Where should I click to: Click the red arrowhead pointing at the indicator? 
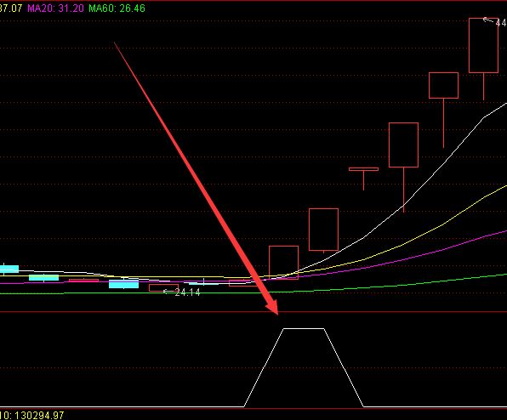pos(271,307)
